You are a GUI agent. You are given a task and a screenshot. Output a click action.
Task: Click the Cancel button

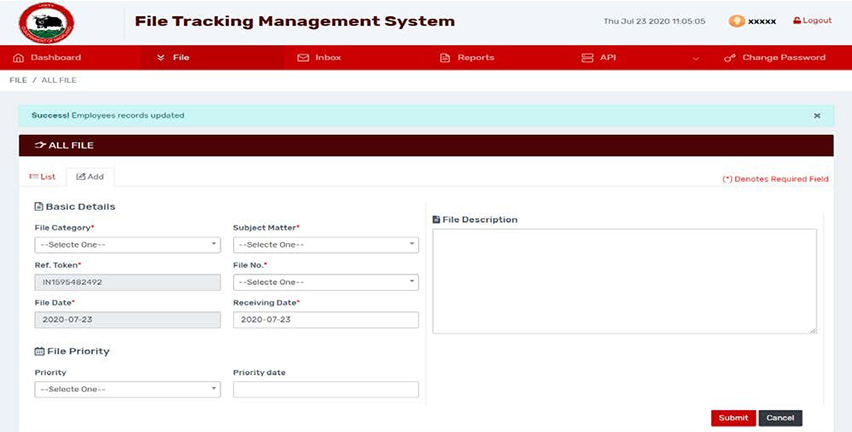click(780, 418)
